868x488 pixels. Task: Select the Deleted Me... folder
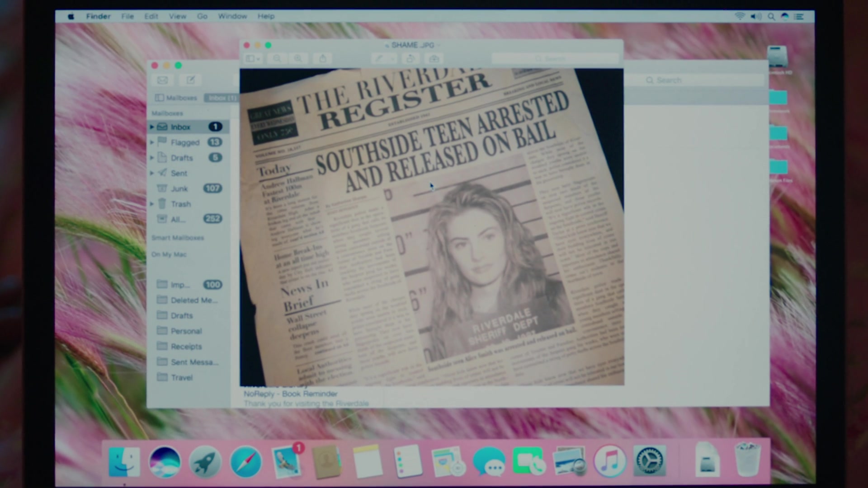coord(189,300)
